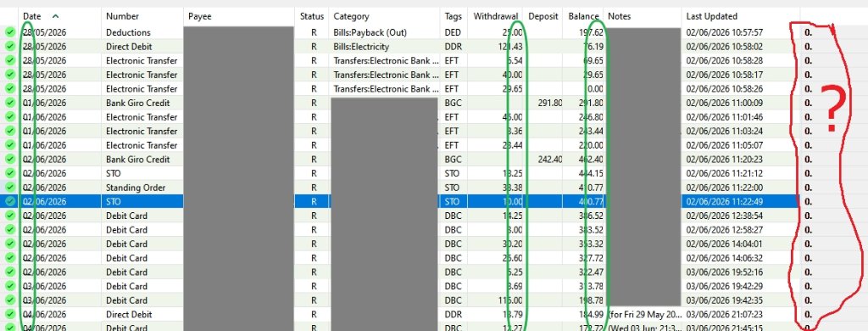Image resolution: width=868 pixels, height=331 pixels.
Task: Click the green check icon on the row with balance 243.44
Action: point(10,131)
